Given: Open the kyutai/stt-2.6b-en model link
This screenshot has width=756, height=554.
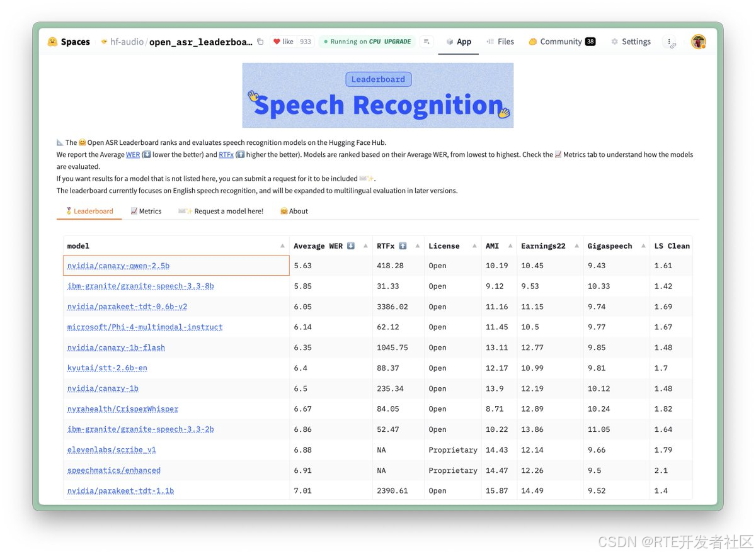Looking at the screenshot, I should coord(107,368).
